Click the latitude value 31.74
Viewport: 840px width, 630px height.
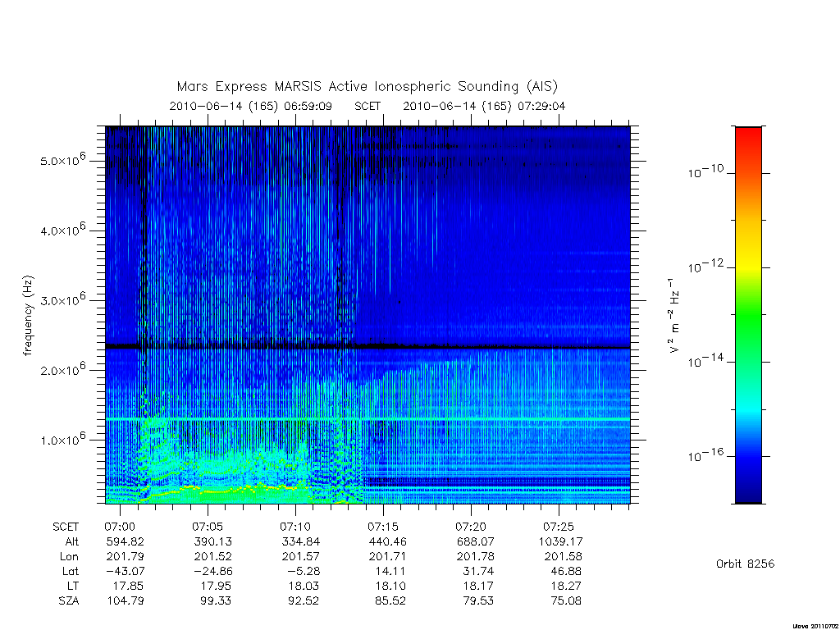478,572
